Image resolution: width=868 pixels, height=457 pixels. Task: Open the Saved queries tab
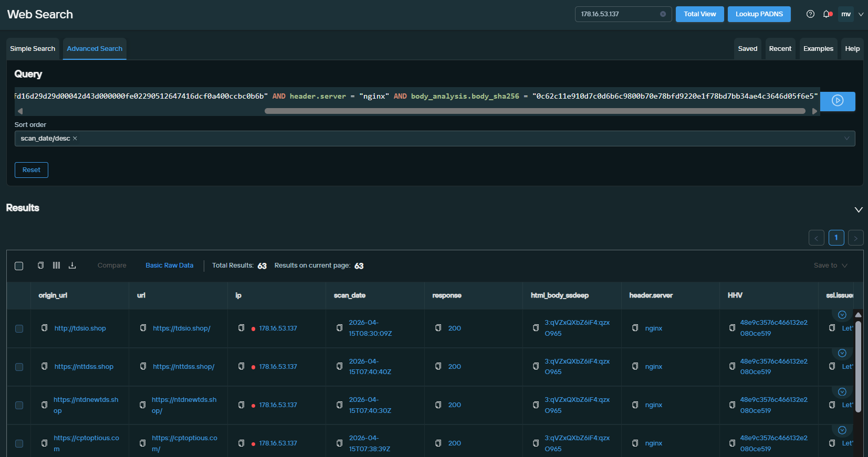coord(748,49)
